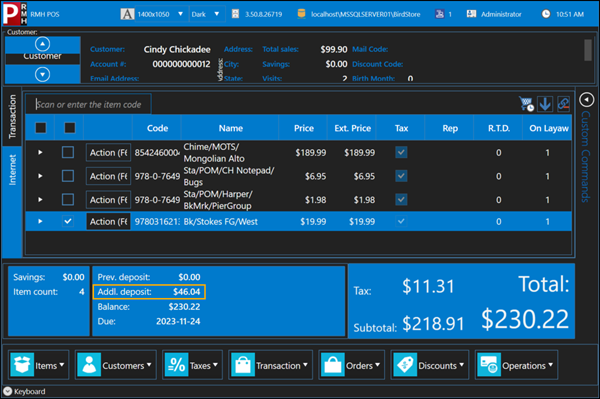Image resolution: width=600 pixels, height=399 pixels.
Task: Open the Operations menu
Action: pyautogui.click(x=516, y=365)
